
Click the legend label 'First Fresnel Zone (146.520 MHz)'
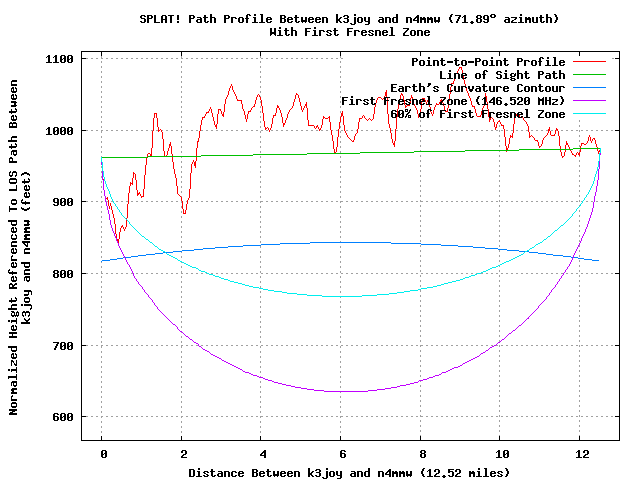click(x=453, y=101)
